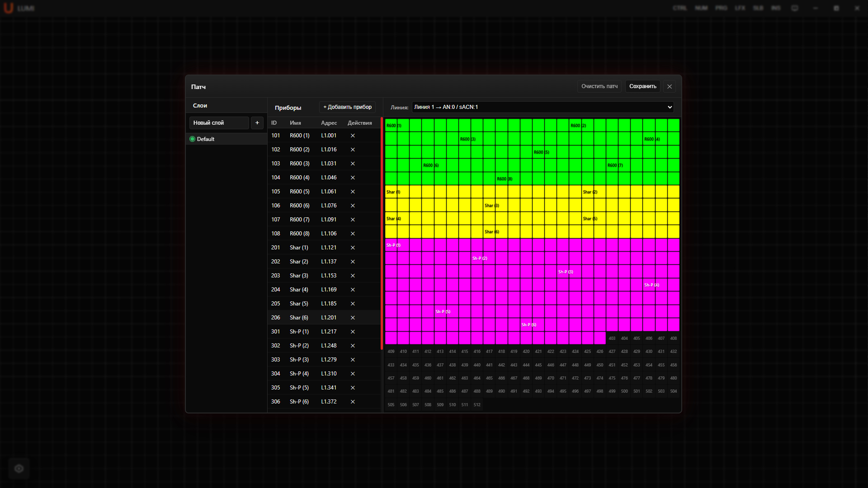Add a new layer with plus button
This screenshot has width=868, height=488.
pos(257,123)
